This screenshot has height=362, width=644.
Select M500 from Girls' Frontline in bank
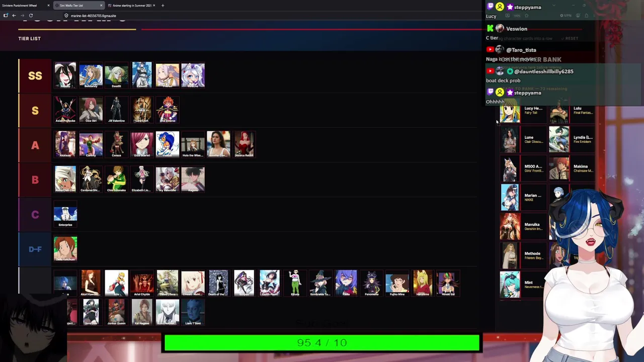click(522, 168)
